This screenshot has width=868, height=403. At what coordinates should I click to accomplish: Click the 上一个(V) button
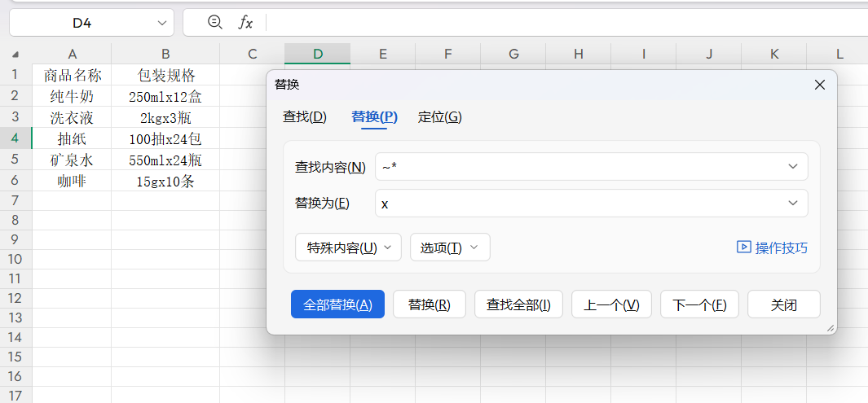click(612, 304)
